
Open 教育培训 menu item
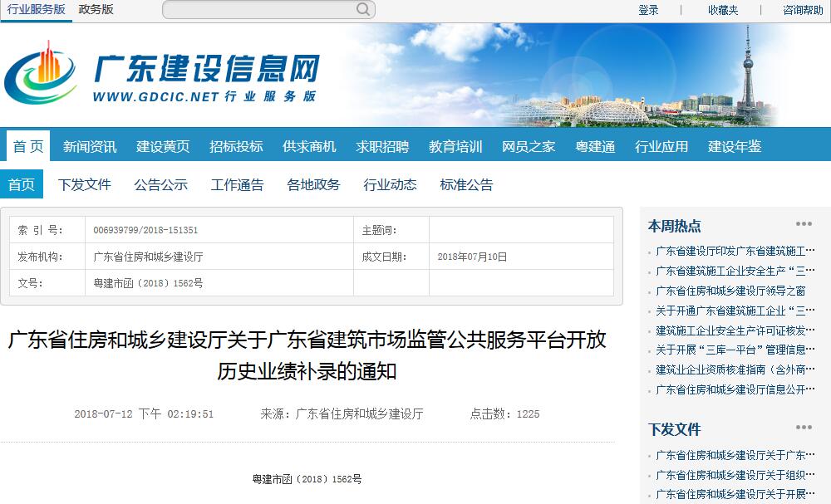[455, 147]
